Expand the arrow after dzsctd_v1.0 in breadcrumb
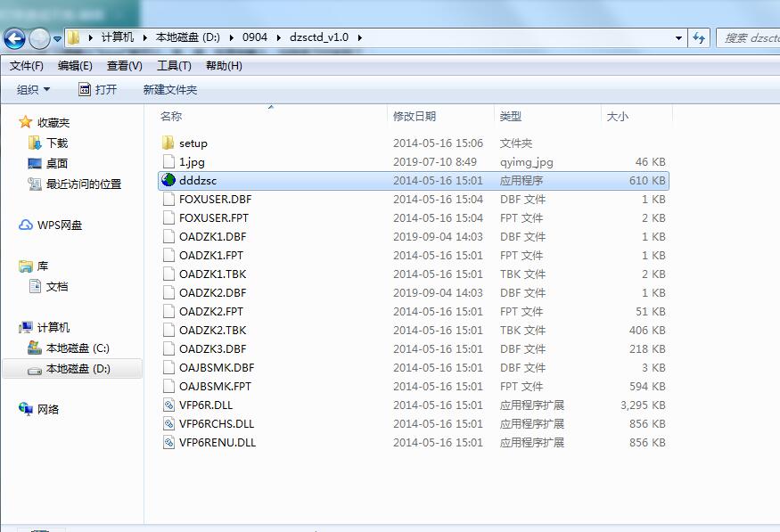The image size is (780, 532). (x=359, y=37)
